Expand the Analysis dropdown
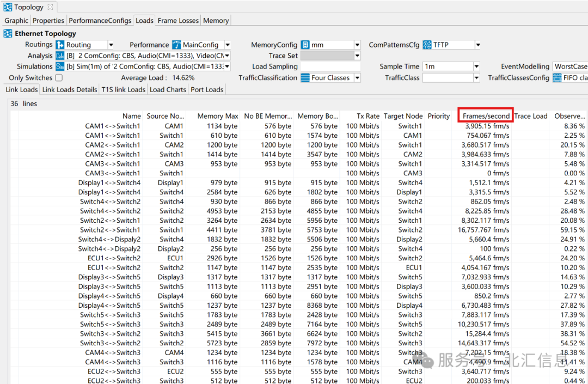This screenshot has width=588, height=384. (x=227, y=56)
